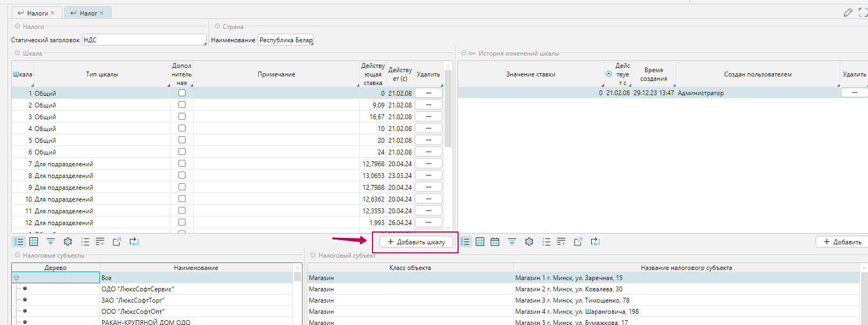Click export icon in Шкала toolbar
The width and height of the screenshot is (868, 325).
tap(117, 242)
